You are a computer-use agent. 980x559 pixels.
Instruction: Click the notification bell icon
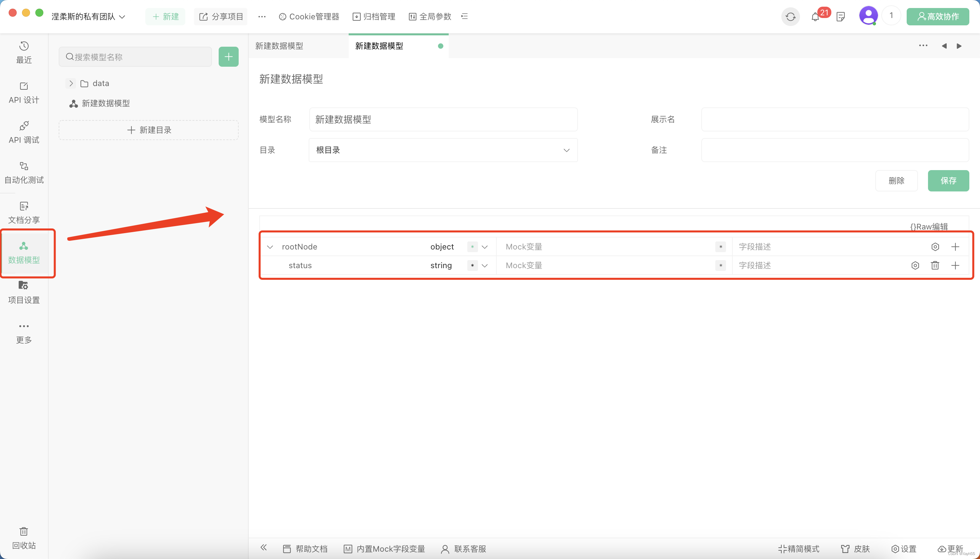coord(815,17)
